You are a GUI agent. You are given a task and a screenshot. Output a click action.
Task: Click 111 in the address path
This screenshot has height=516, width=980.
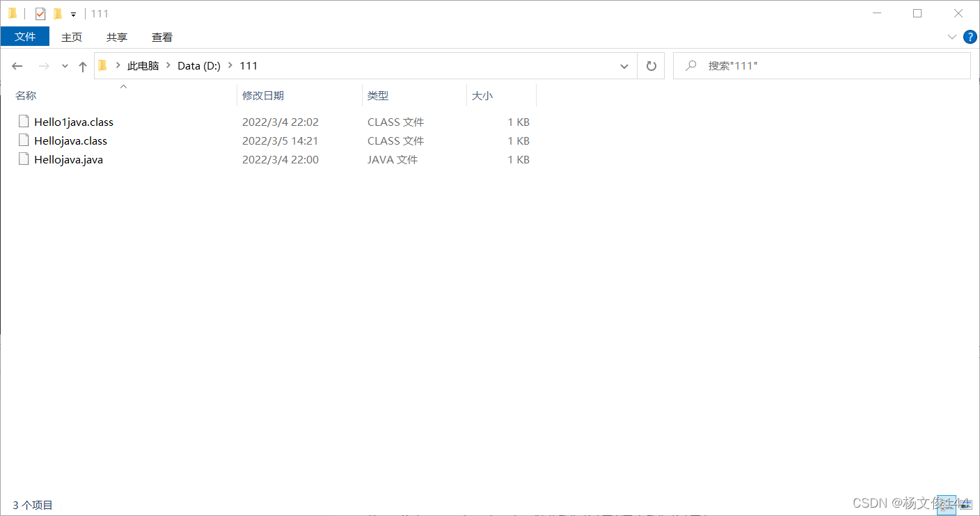point(248,66)
